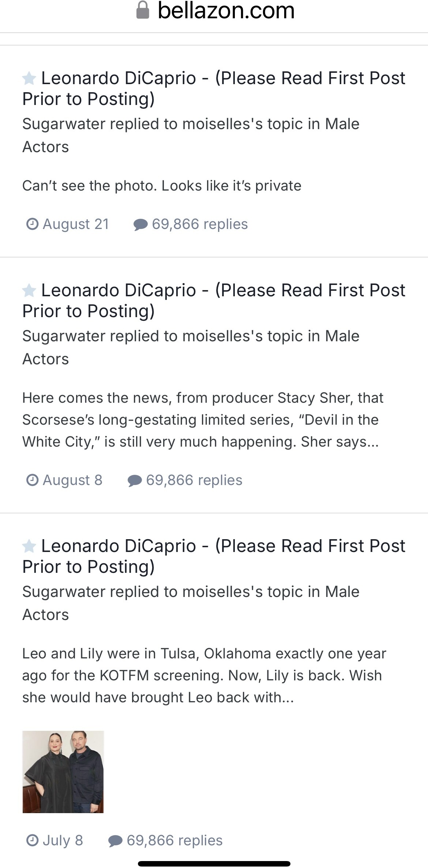This screenshot has height=868, width=428.
Task: Open the Leonardo DiCaprio topic above the Tulsa post
Action: pyautogui.click(x=214, y=556)
